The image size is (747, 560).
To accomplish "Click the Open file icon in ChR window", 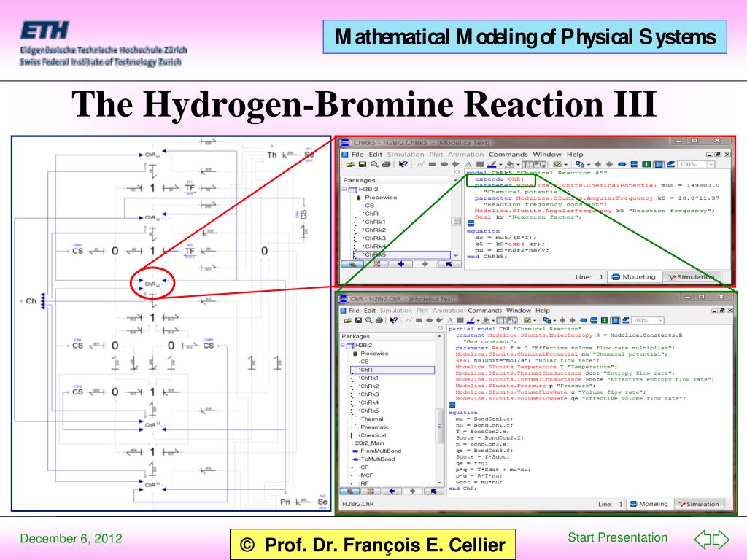I will click(348, 321).
